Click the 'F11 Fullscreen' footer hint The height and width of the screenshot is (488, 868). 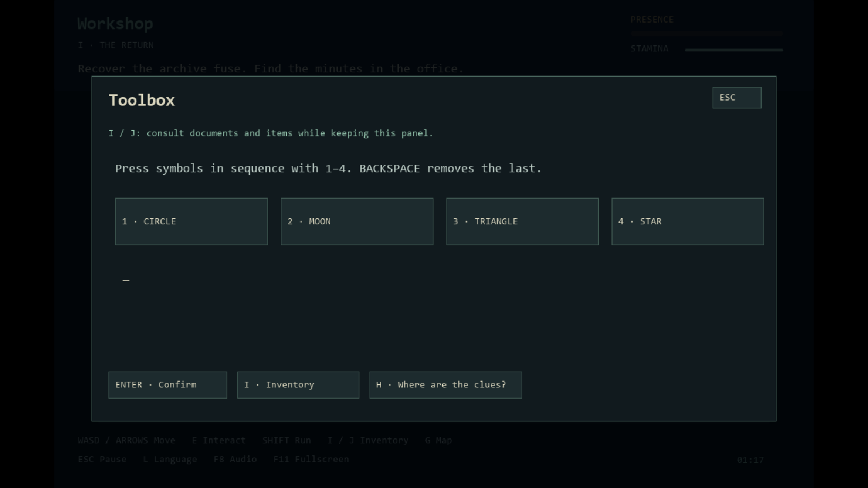[x=311, y=460]
